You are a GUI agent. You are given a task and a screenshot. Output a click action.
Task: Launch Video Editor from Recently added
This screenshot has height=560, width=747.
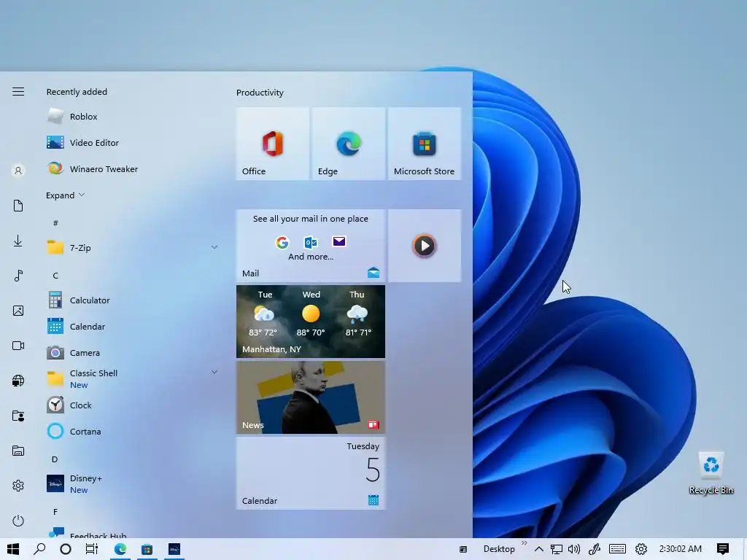(x=132, y=143)
